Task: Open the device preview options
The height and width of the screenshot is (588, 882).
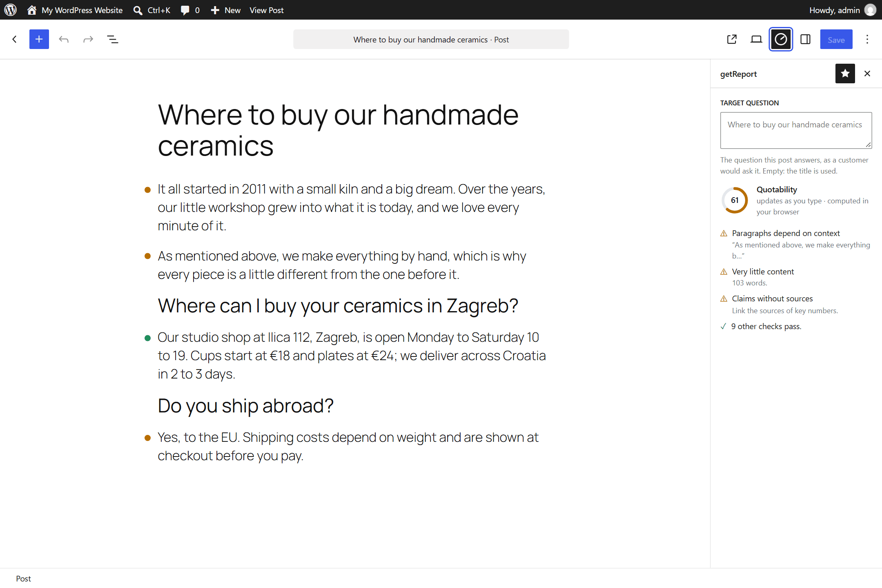Action: [756, 39]
